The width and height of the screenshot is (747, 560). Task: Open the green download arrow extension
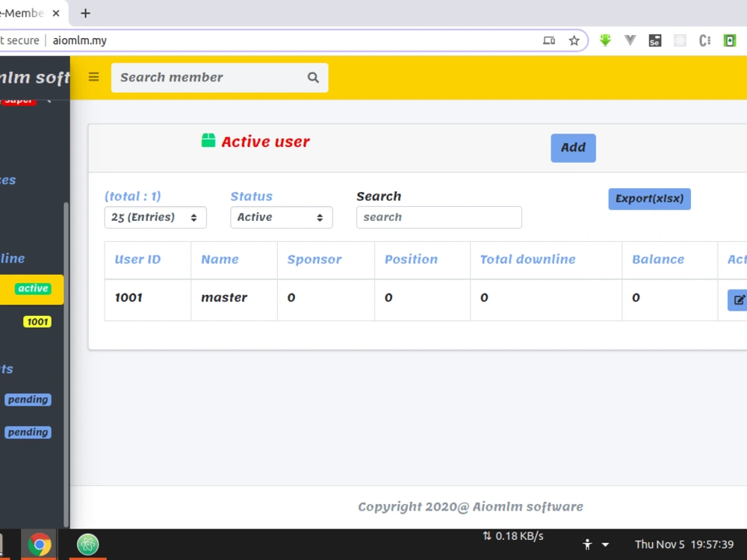click(x=605, y=40)
